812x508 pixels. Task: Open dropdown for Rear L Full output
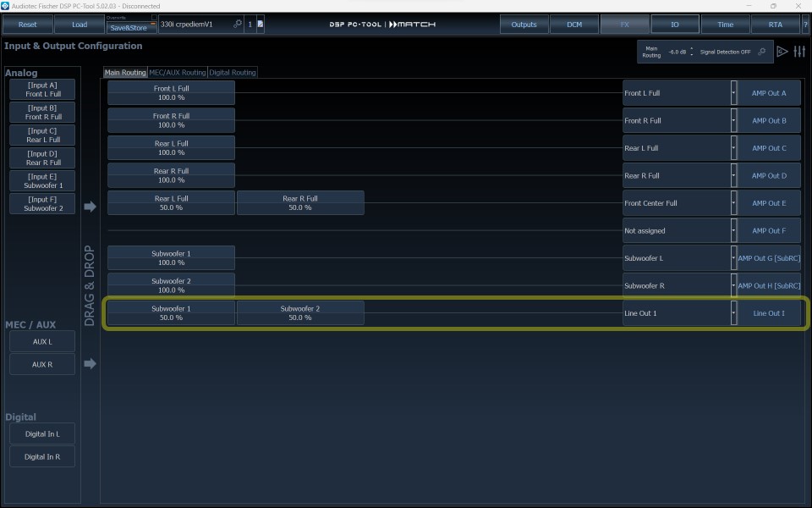(x=733, y=147)
